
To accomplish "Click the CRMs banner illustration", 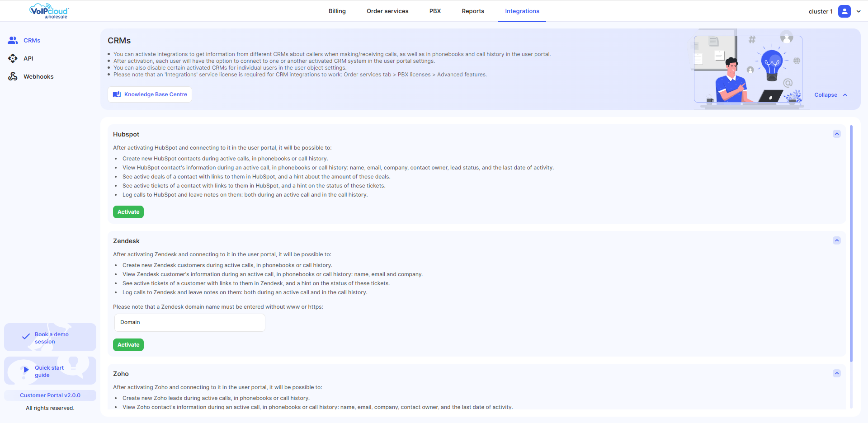I will pyautogui.click(x=748, y=69).
